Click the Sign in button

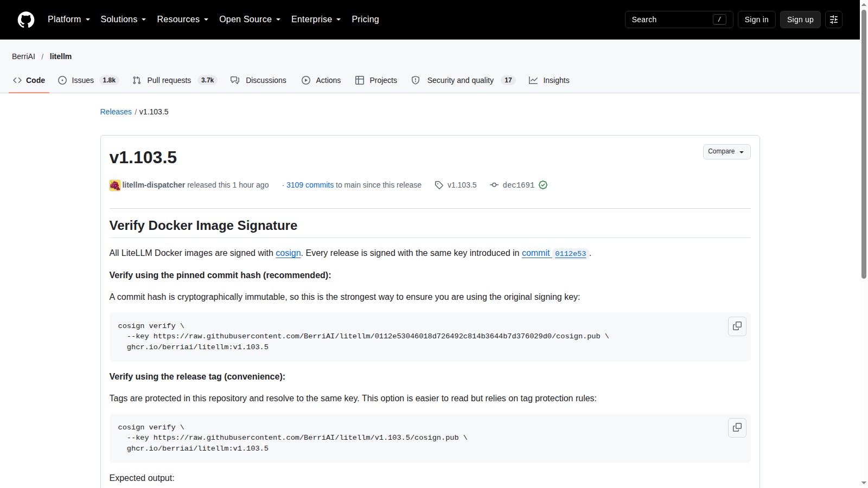[756, 20]
